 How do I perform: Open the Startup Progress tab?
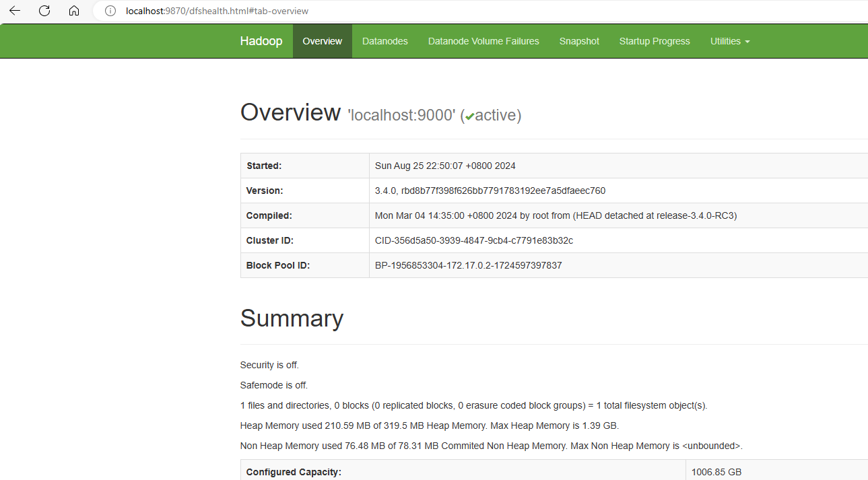tap(654, 41)
